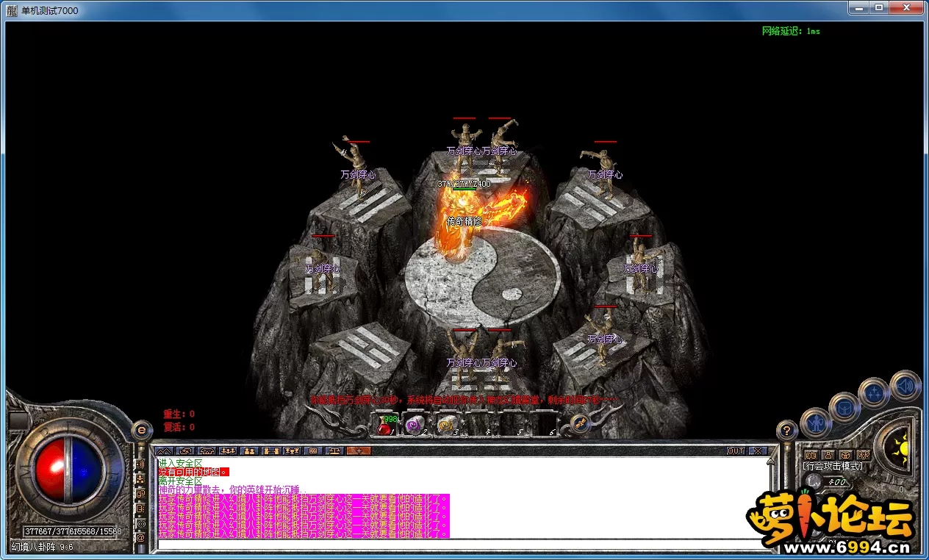Click the circular-arrows icon in chat toolbar
The height and width of the screenshot is (560, 929).
tap(186, 450)
